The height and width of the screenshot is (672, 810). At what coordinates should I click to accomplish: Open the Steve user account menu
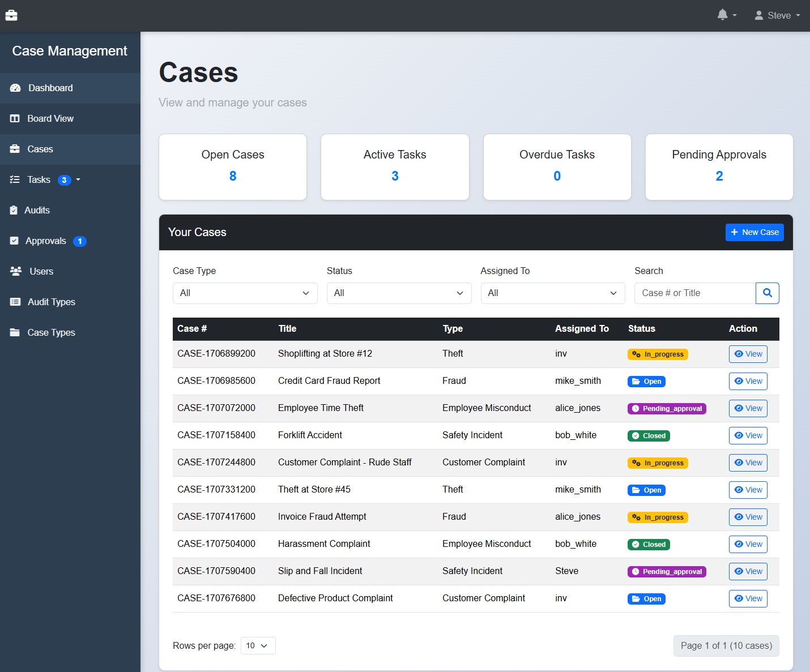777,16
